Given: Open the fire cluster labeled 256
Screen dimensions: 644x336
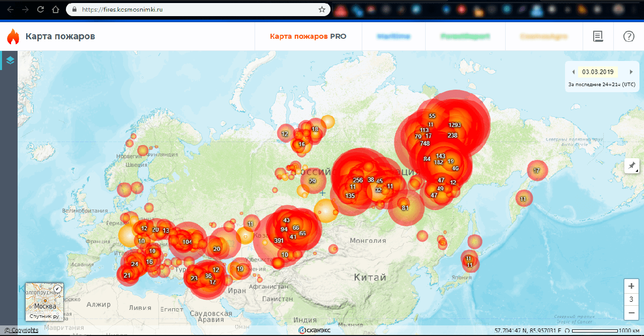Looking at the screenshot, I should pyautogui.click(x=358, y=180).
